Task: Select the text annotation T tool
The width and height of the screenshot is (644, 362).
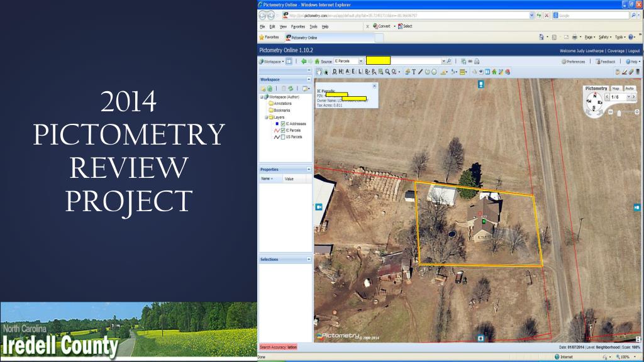Action: point(414,72)
